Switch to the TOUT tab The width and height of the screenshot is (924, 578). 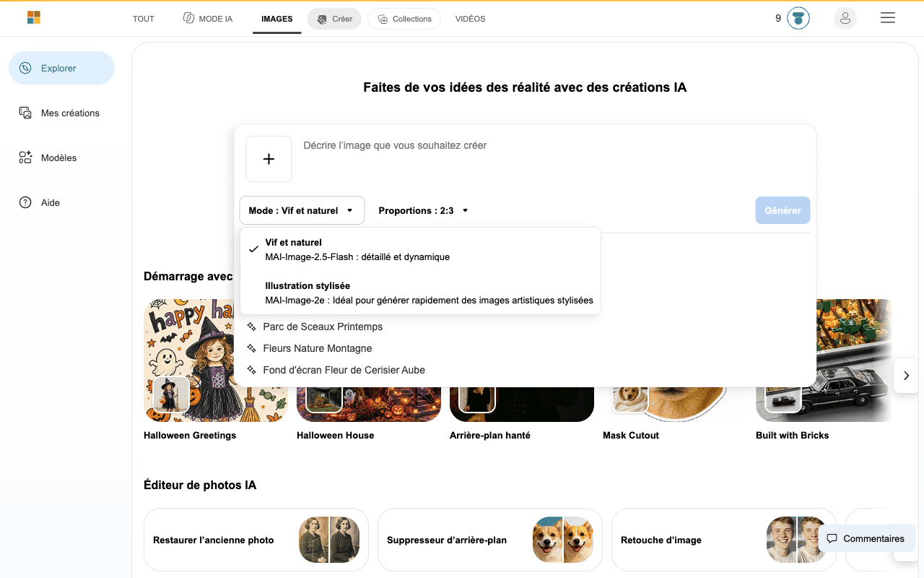click(x=144, y=19)
